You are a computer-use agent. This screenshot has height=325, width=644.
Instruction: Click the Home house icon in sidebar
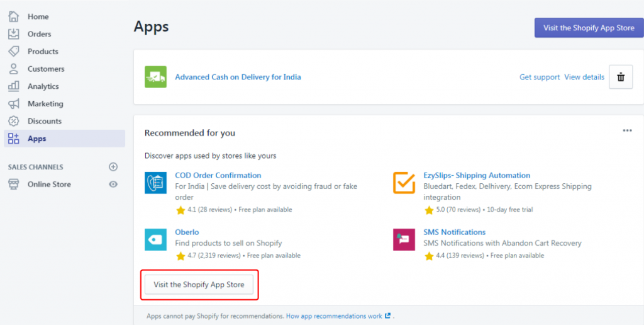[14, 16]
